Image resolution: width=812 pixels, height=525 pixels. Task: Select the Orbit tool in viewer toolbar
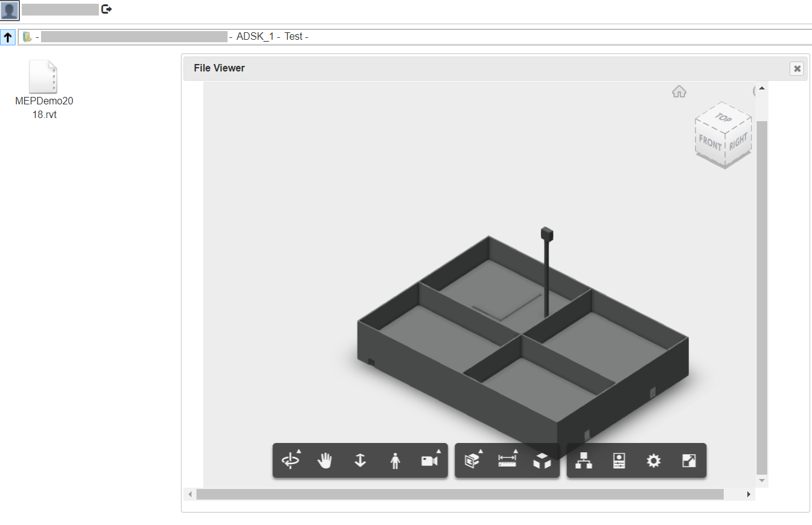(x=291, y=460)
